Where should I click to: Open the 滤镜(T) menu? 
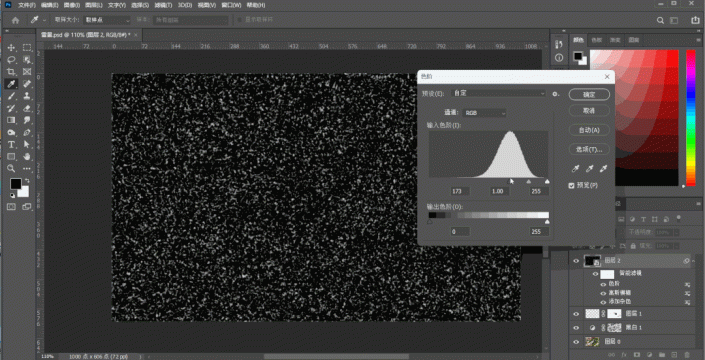(163, 5)
